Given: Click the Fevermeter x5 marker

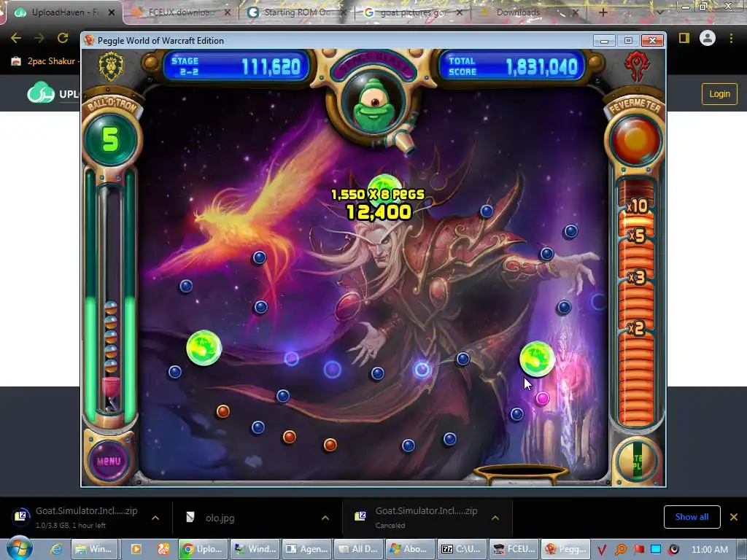Looking at the screenshot, I should (x=637, y=236).
